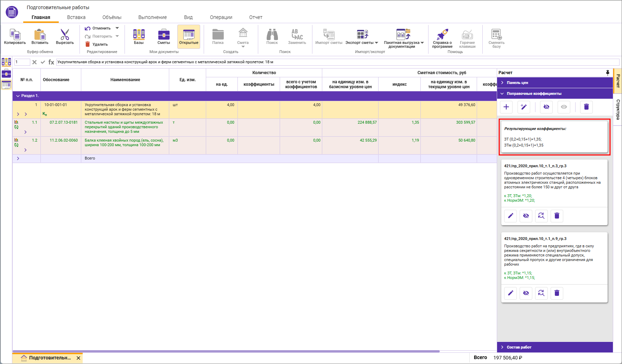Switch to the Объёмы ribbon tab
This screenshot has width=622, height=364.
coord(112,17)
